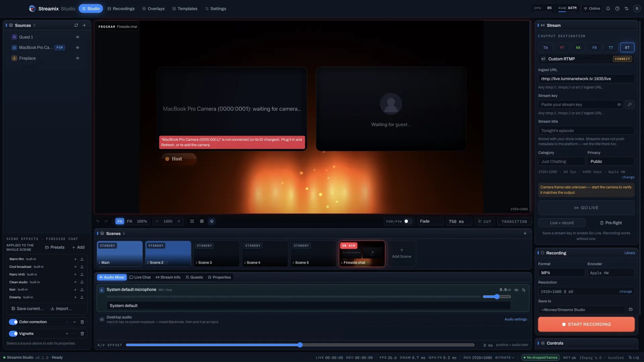Click the Ingest URL input field

586,79
